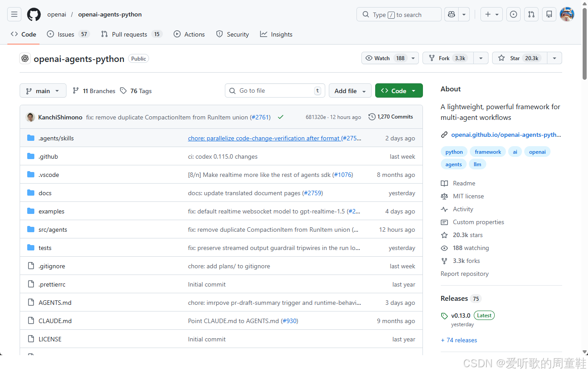The image size is (588, 373).
Task: Click the GitHub Octocat home logo
Action: pos(34,14)
